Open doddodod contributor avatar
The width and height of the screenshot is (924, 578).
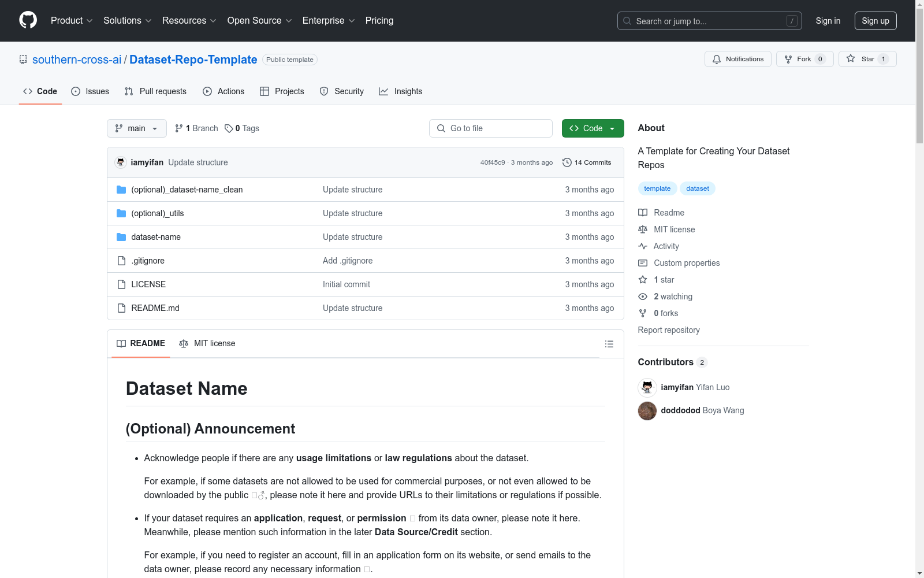click(x=647, y=411)
